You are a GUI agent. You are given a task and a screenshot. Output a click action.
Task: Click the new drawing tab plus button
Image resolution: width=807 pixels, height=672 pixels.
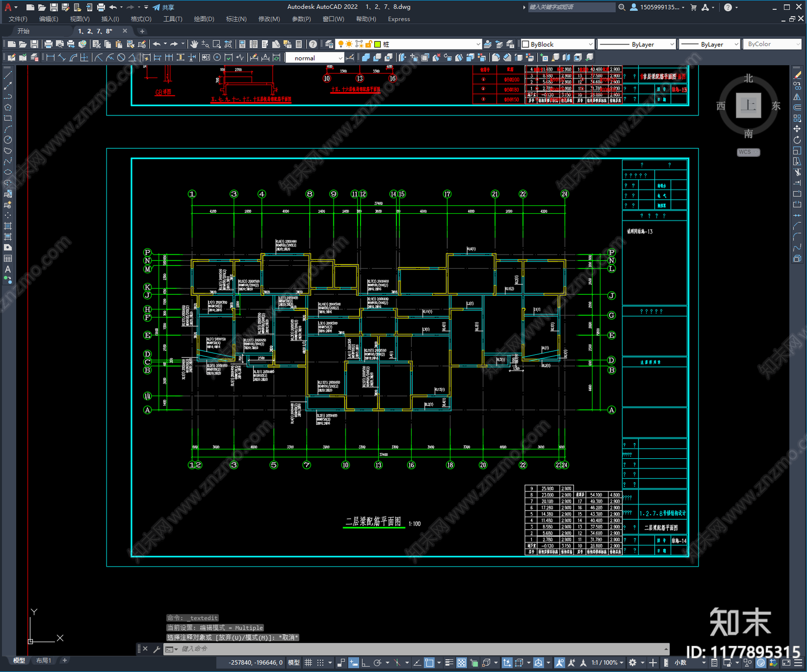(142, 31)
